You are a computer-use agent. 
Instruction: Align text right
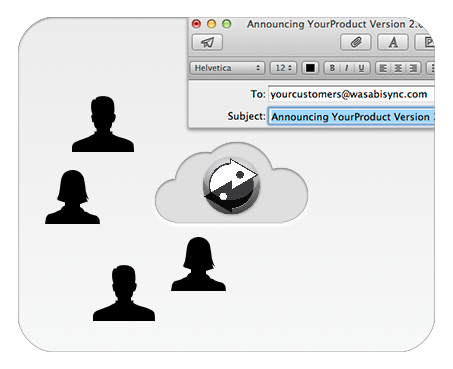413,68
